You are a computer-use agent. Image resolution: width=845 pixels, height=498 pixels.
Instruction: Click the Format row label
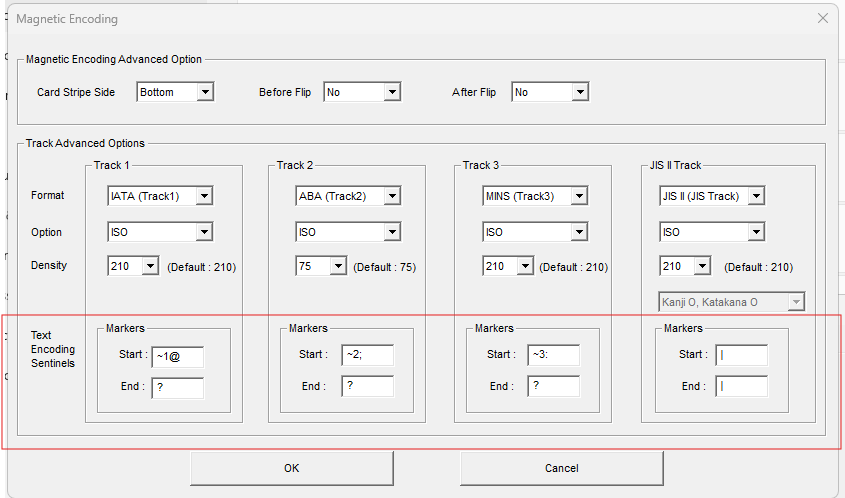click(x=47, y=195)
